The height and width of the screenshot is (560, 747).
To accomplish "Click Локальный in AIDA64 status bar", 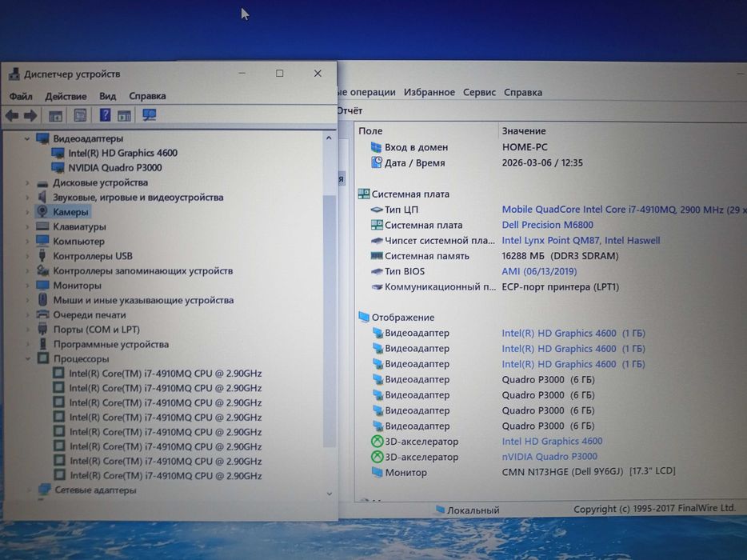I will coord(473,510).
